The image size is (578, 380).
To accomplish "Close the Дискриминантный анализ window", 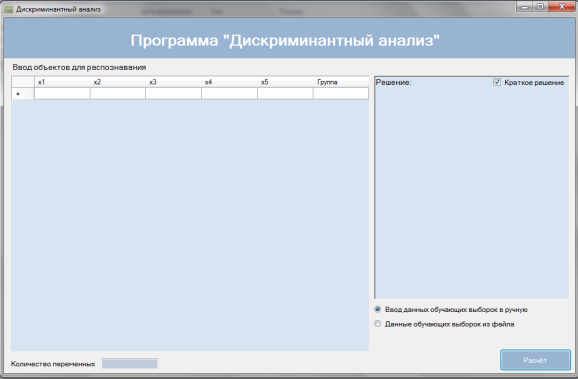I will (x=562, y=7).
